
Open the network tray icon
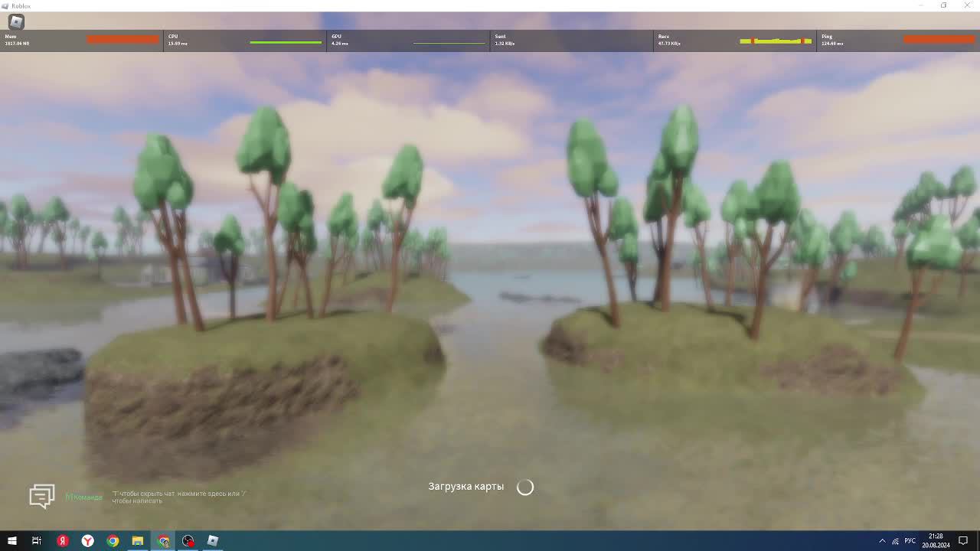pos(895,541)
